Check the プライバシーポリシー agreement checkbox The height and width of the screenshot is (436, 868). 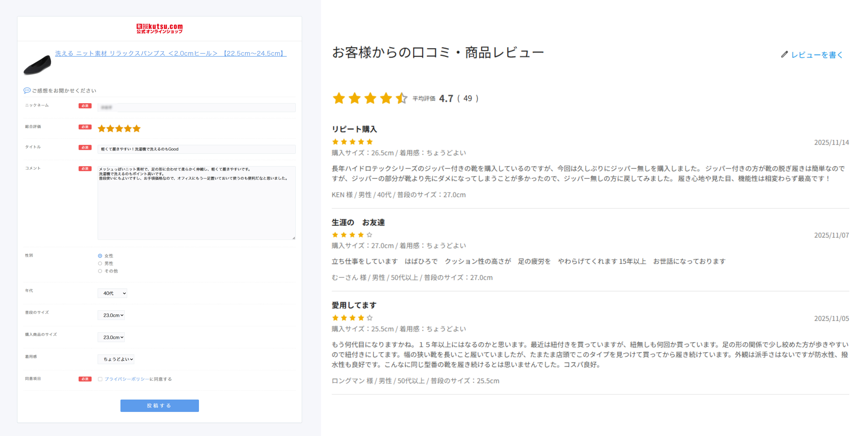tap(100, 379)
